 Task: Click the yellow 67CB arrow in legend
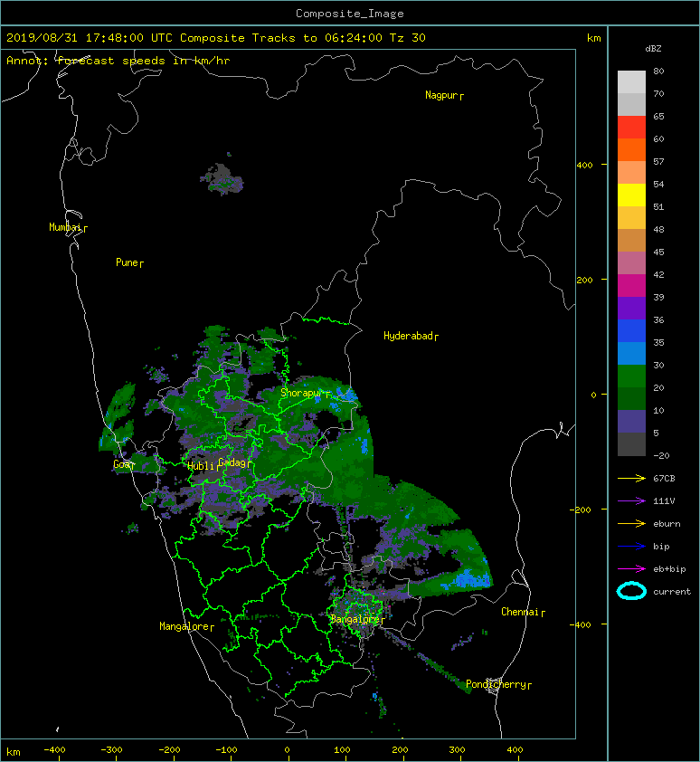(x=631, y=479)
